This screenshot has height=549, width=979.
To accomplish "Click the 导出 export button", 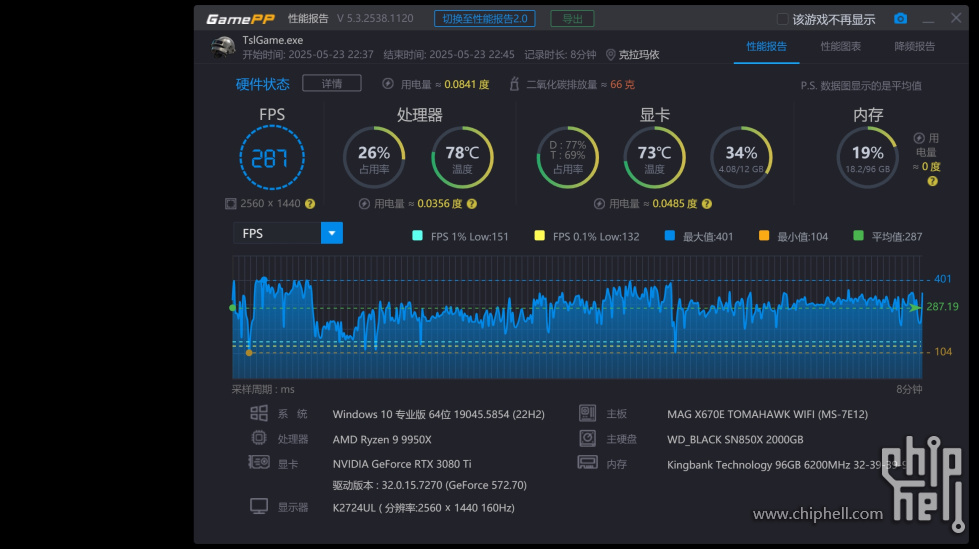I will pyautogui.click(x=572, y=19).
